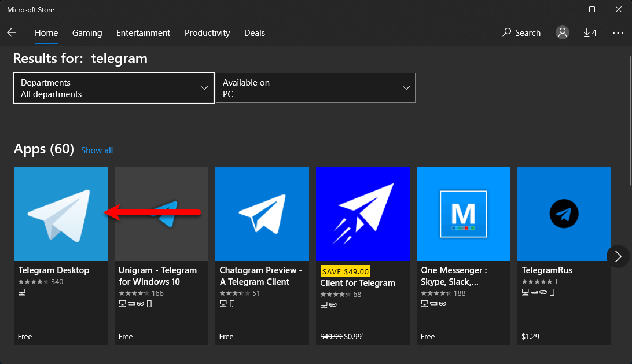Open the Unigram app tile image
632x364 pixels.
[x=161, y=214]
